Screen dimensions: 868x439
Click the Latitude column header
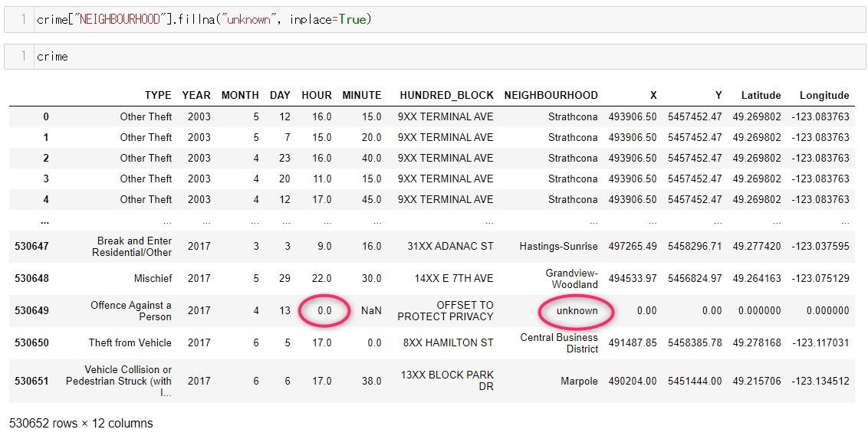click(761, 95)
